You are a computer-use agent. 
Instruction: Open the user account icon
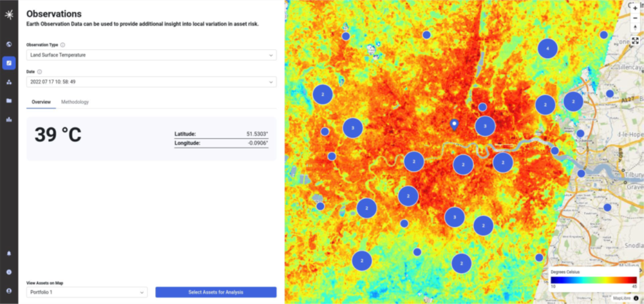[9, 290]
